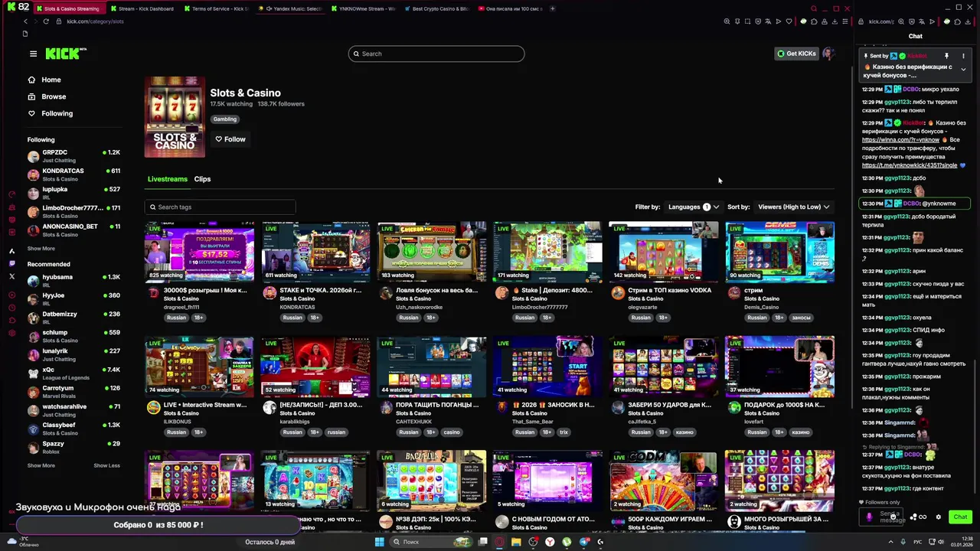Open the t.me/yknowwkick link in chat
This screenshot has height=551, width=980.
910,165
